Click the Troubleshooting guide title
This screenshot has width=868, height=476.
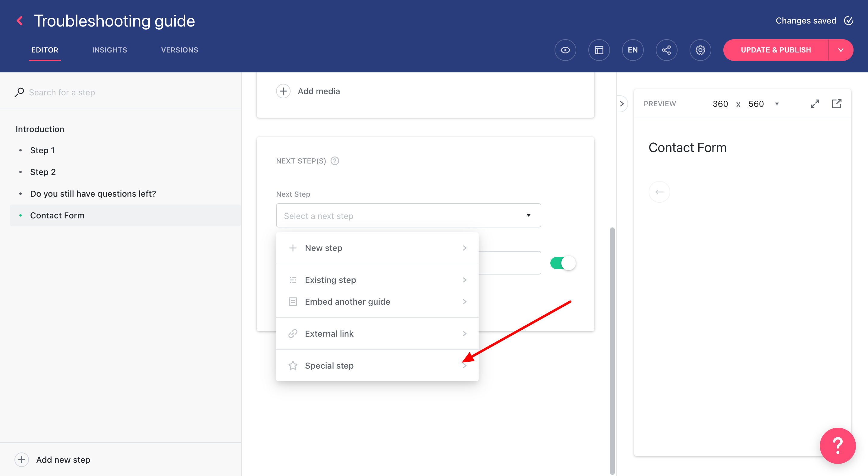(x=115, y=21)
